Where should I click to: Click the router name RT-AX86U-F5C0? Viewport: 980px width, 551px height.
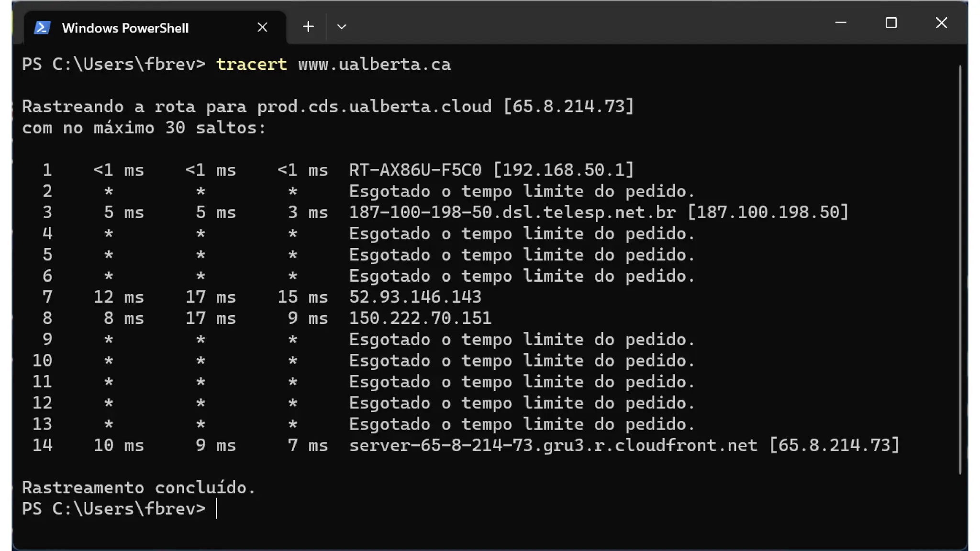tap(415, 170)
